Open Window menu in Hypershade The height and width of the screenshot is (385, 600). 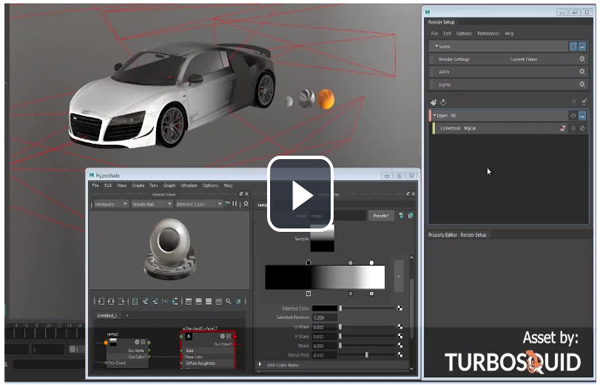pos(189,186)
